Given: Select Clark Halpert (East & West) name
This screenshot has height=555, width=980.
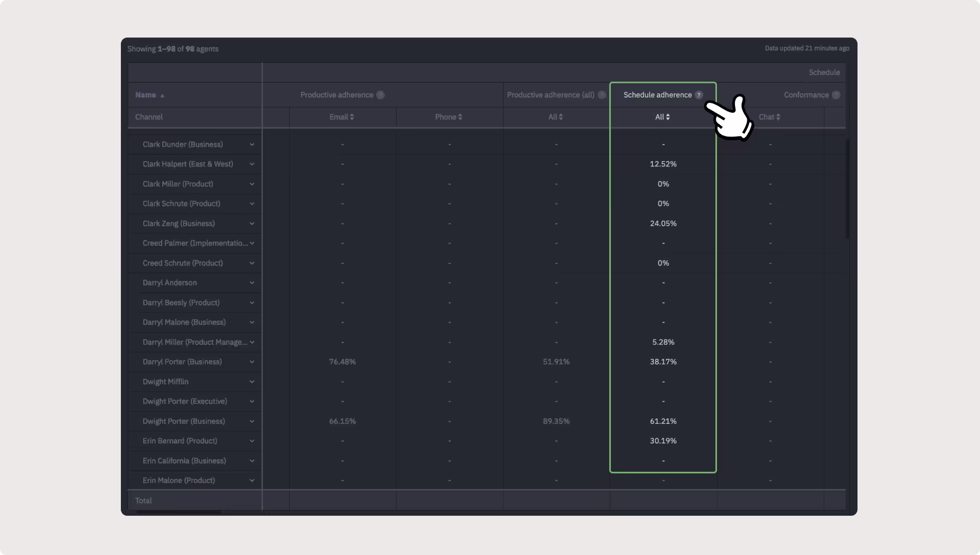Looking at the screenshot, I should [x=188, y=164].
